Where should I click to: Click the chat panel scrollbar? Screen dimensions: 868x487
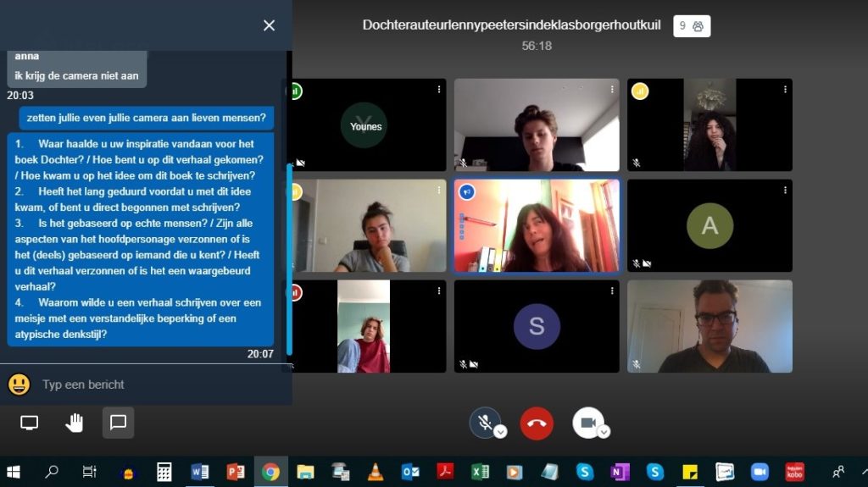[x=289, y=254]
